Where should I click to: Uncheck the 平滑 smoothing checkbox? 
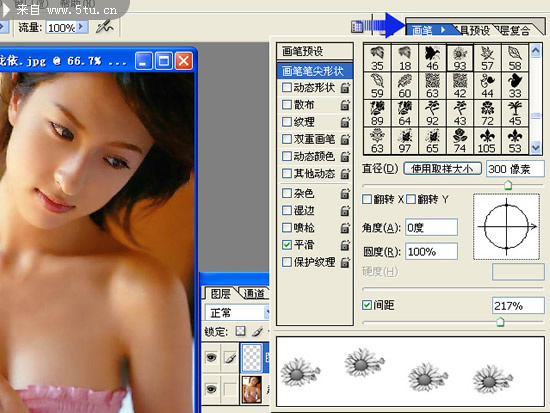287,245
